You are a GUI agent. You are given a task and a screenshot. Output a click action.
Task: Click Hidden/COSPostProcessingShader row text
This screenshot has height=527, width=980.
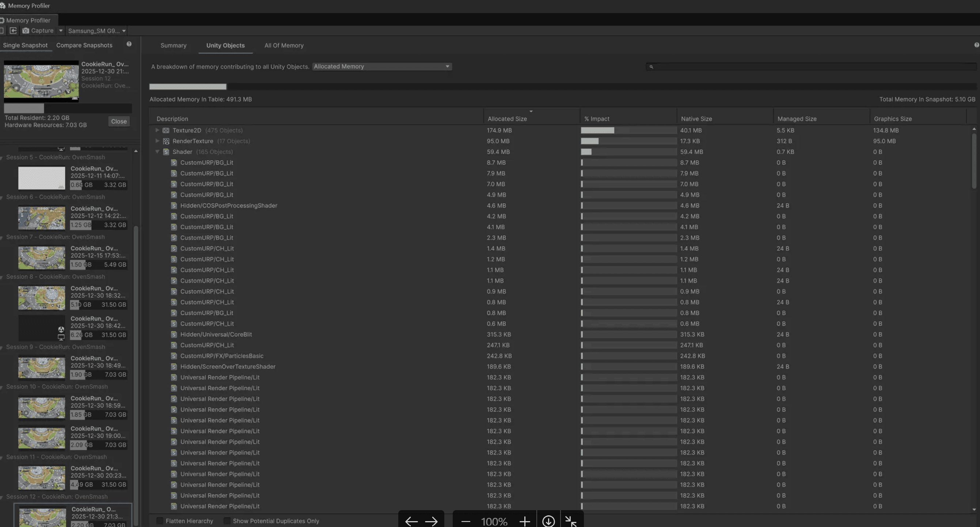pyautogui.click(x=229, y=205)
